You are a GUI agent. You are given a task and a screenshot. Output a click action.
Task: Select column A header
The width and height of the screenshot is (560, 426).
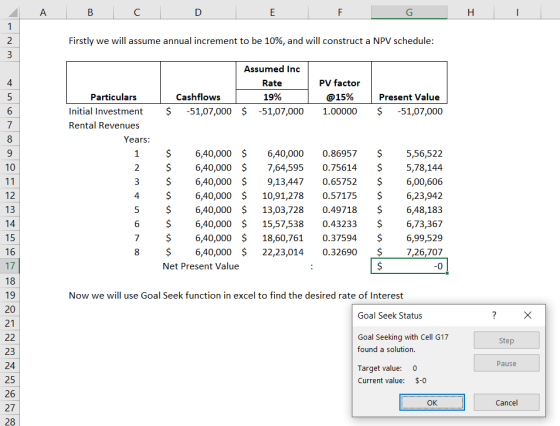pos(43,12)
